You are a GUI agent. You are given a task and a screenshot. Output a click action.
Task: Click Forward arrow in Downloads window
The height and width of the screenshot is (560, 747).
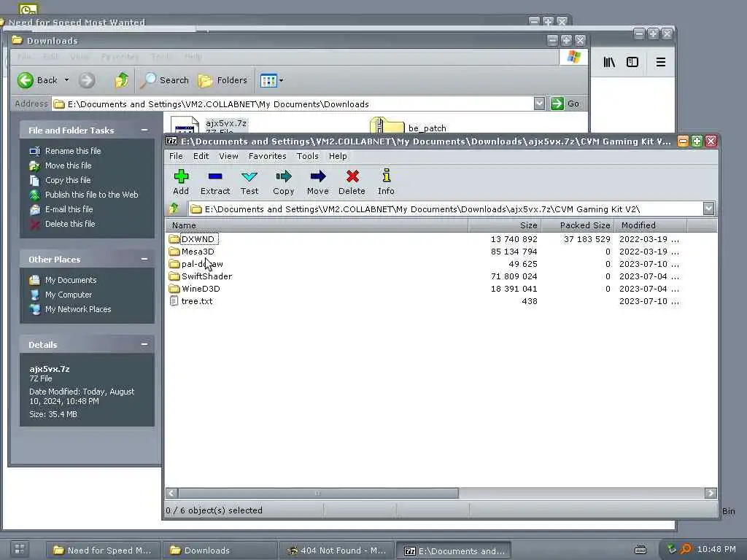(x=87, y=80)
